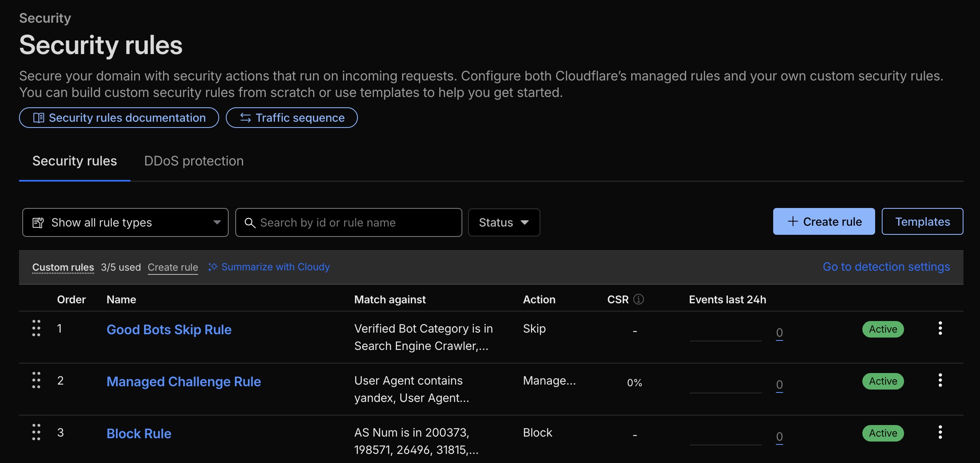Click the rule search input field
Screen dimensions: 980x463
click(349, 222)
